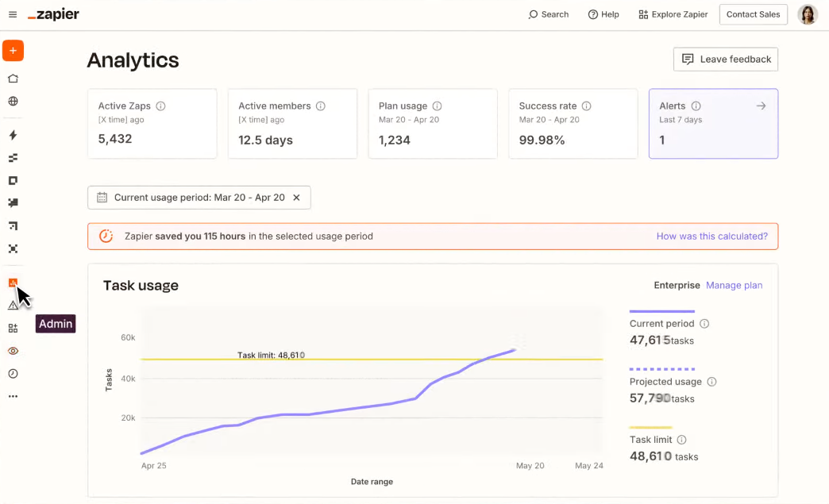Viewport: 829px width, 504px height.
Task: Click the 'Analytics' page title
Action: pos(133,60)
